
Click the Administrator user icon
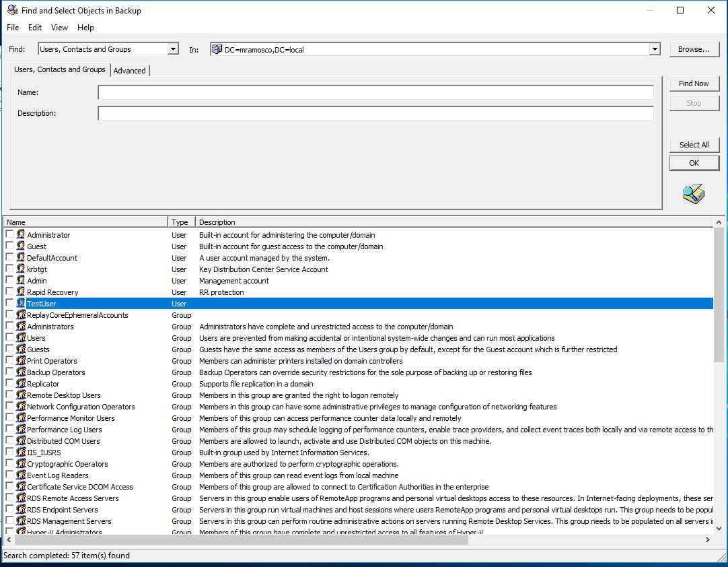click(21, 235)
